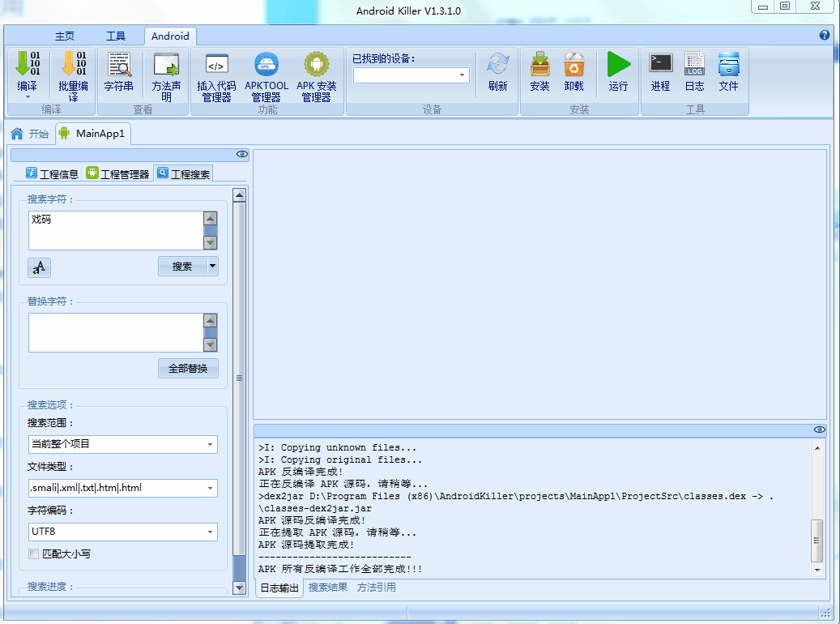Select the 工程搜索 tab
This screenshot has height=624, width=840.
click(x=184, y=173)
